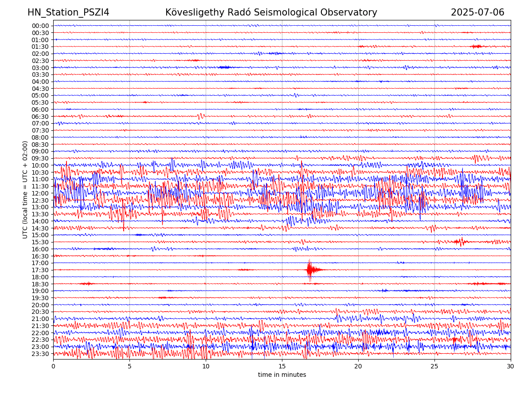Select the 5 tick on the x-axis

pyautogui.click(x=129, y=366)
